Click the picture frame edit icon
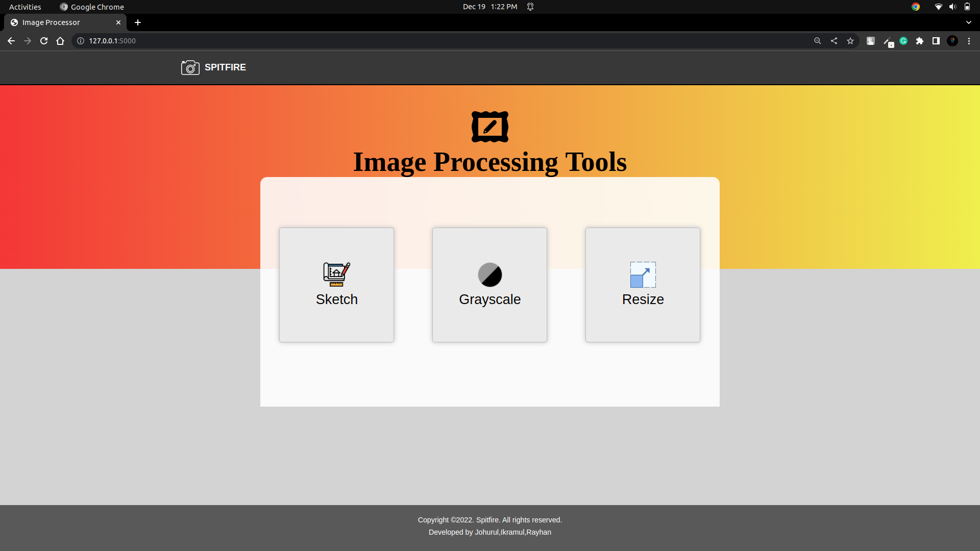This screenshot has height=551, width=980. [x=489, y=127]
